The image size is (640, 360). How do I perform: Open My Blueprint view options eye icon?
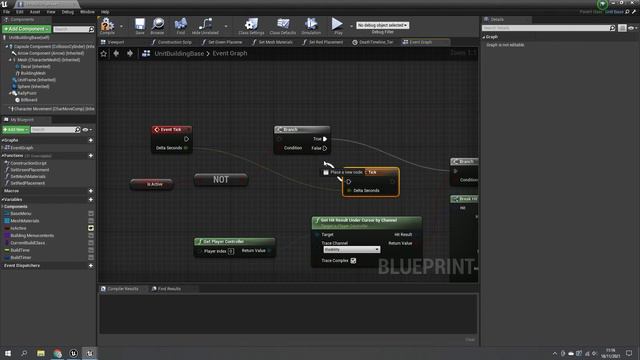[x=86, y=130]
